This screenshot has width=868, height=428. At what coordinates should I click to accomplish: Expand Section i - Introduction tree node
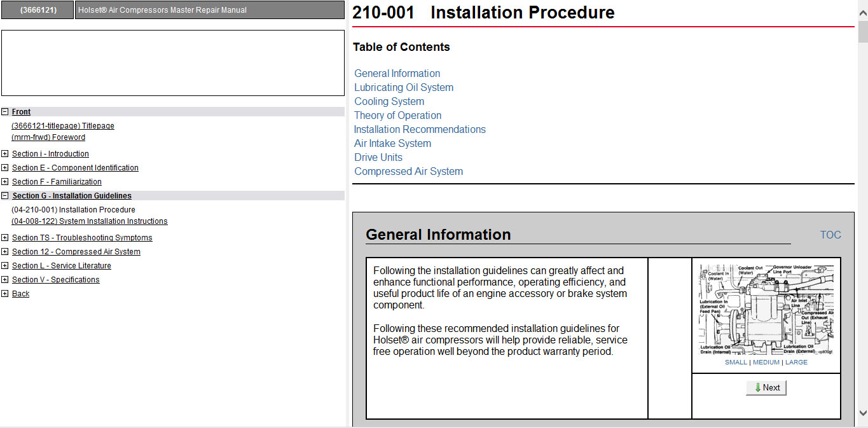(x=5, y=154)
